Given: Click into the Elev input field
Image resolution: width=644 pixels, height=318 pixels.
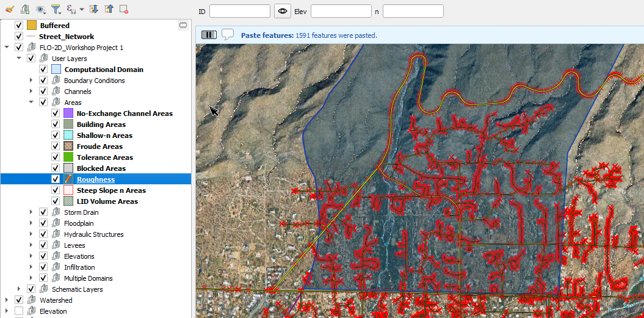Looking at the screenshot, I should point(341,11).
